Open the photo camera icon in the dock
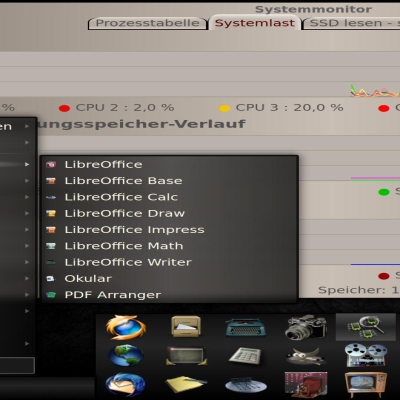Viewport: 400px width, 400px height. point(306,327)
